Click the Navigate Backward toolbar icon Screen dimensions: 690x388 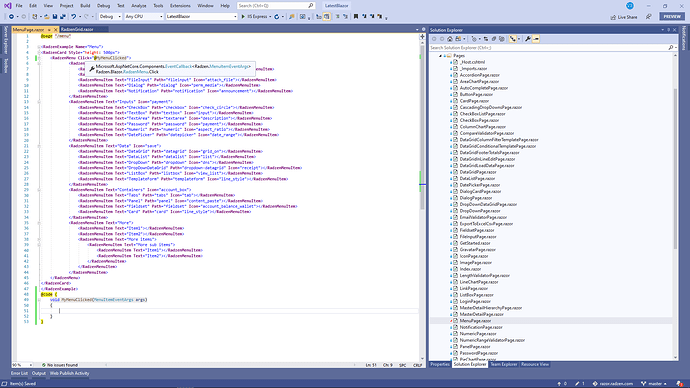point(11,17)
